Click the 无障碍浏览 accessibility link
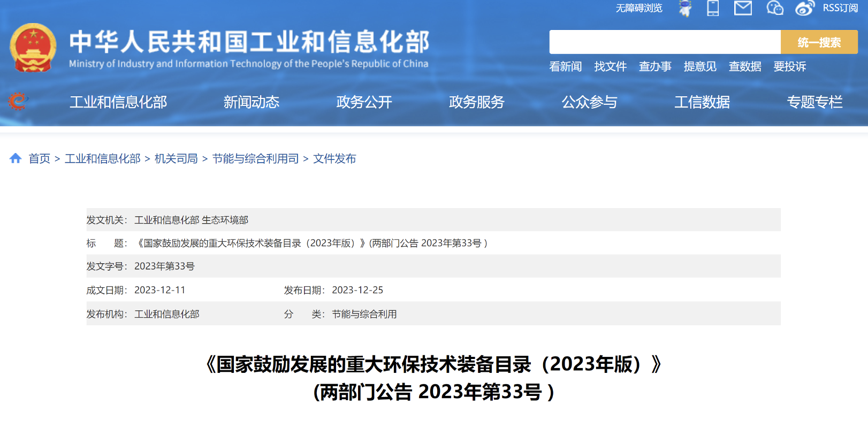Screen dimensions: 868x428 point(639,8)
